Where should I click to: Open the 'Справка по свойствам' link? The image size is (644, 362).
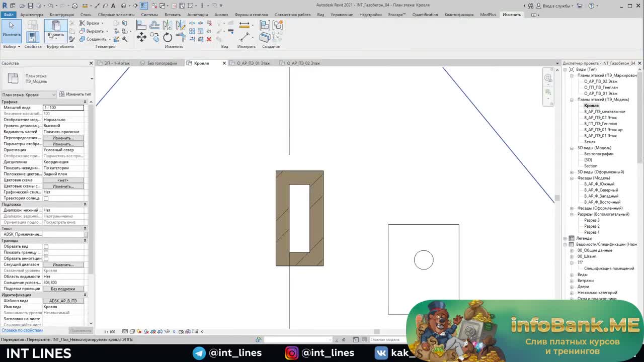click(x=22, y=330)
